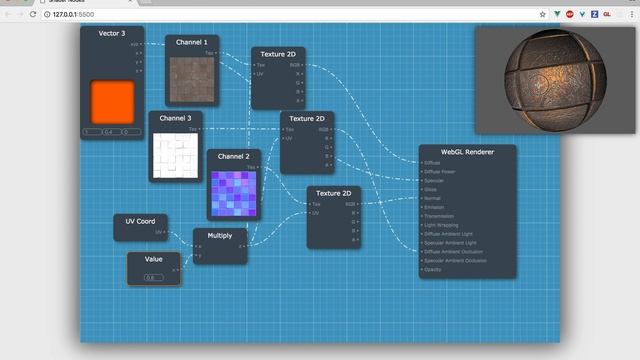The width and height of the screenshot is (640, 360).
Task: Click the Opacity input on WebGL Renderer
Action: [x=422, y=269]
